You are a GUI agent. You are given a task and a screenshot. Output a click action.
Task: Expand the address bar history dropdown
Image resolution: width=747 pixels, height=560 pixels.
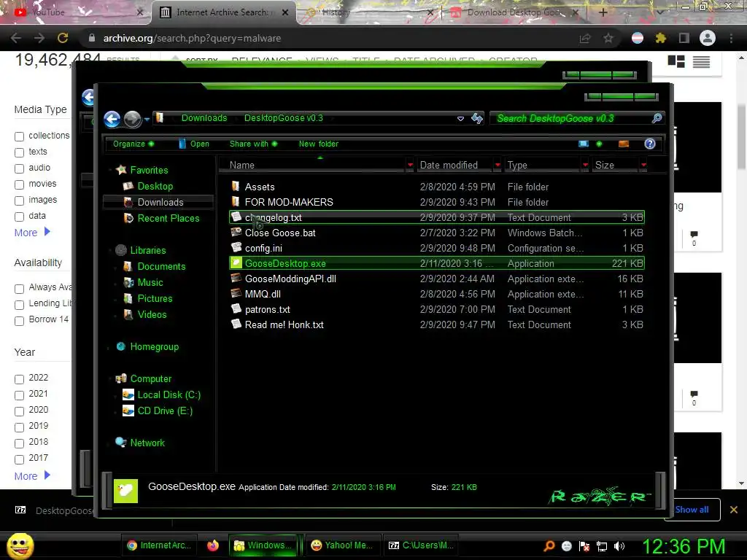click(x=460, y=119)
